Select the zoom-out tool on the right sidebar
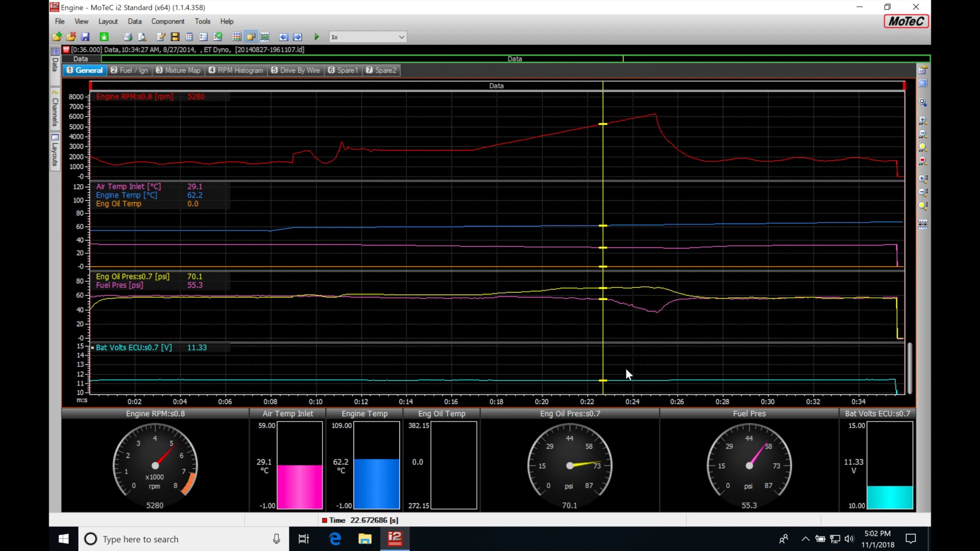The height and width of the screenshot is (551, 980). coord(923,134)
